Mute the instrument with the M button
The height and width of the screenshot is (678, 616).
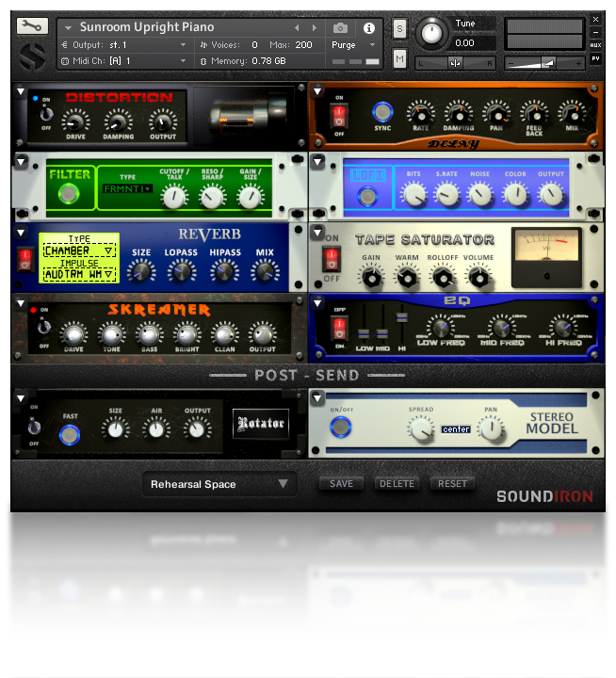[x=399, y=58]
